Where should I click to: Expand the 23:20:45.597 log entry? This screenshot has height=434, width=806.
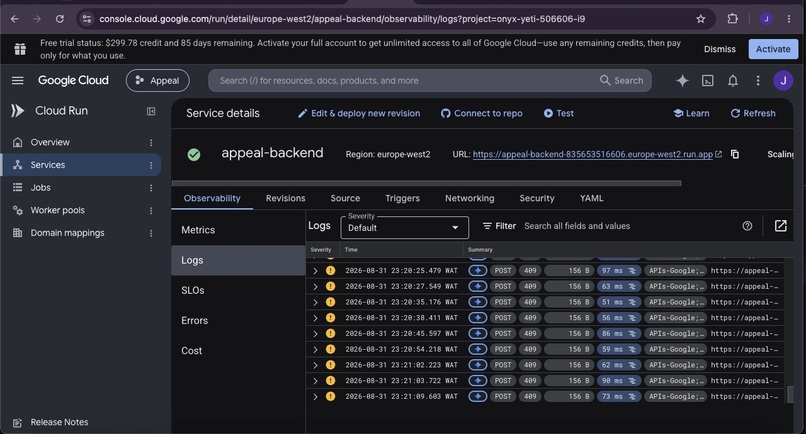tap(315, 334)
